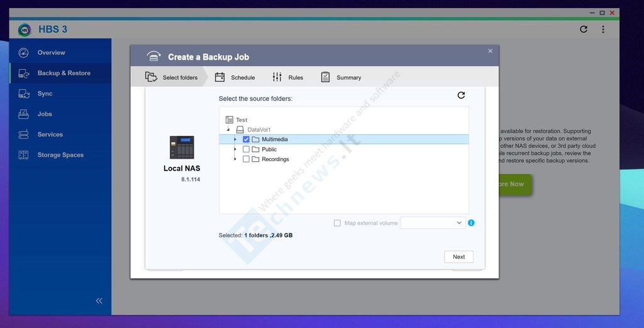
Task: Open Backup & Restore section
Action: (60, 73)
